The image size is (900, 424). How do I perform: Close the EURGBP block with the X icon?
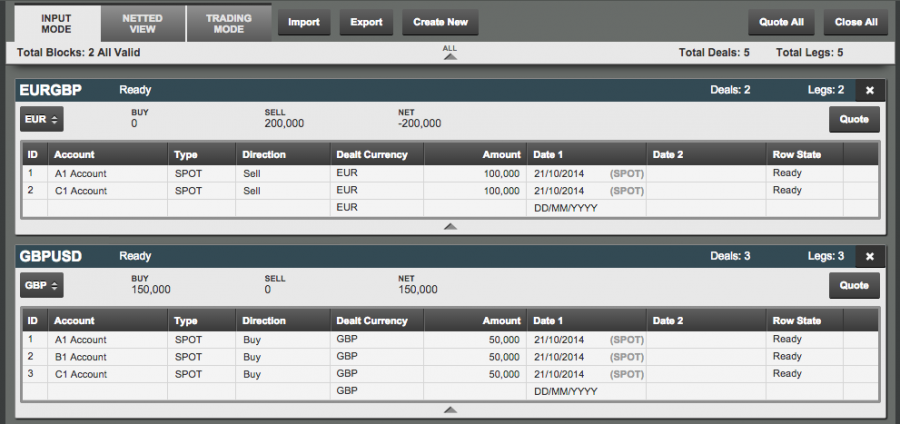870,90
